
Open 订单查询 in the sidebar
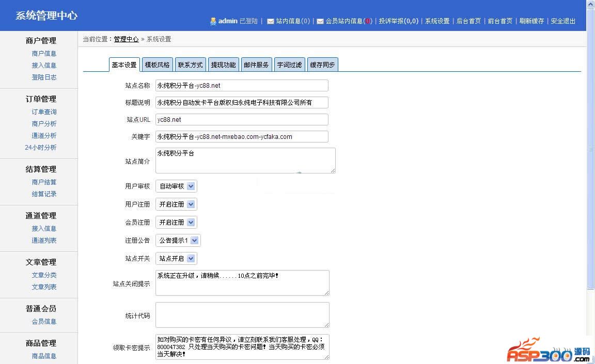(x=44, y=112)
